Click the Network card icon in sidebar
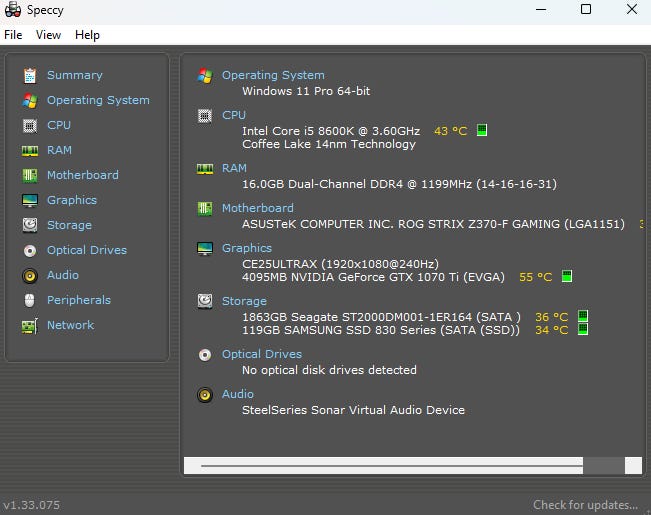Image resolution: width=651 pixels, height=515 pixels. [30, 326]
